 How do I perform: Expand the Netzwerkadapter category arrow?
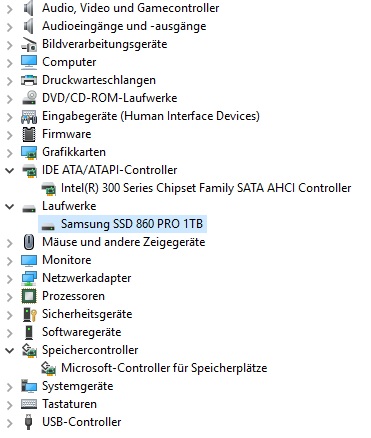10,278
